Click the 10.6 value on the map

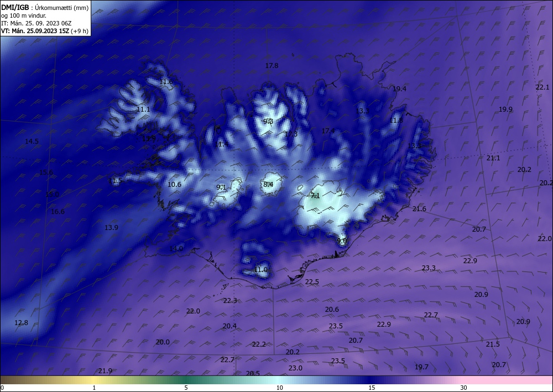174,184
